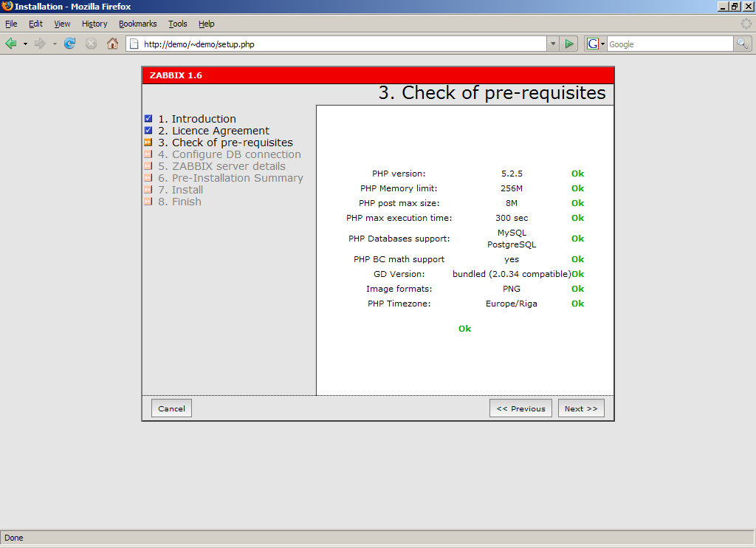Click step icon beside Pre-Installation Summary

(148, 177)
